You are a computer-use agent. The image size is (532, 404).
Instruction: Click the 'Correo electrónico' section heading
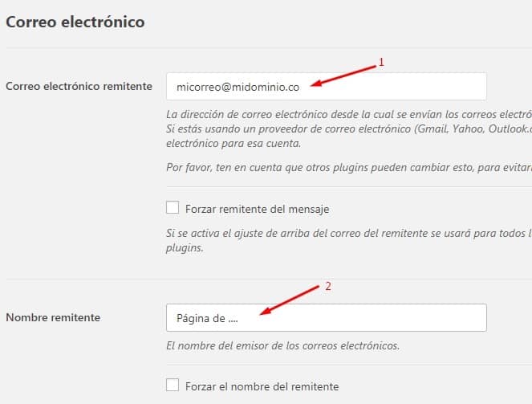pyautogui.click(x=75, y=22)
